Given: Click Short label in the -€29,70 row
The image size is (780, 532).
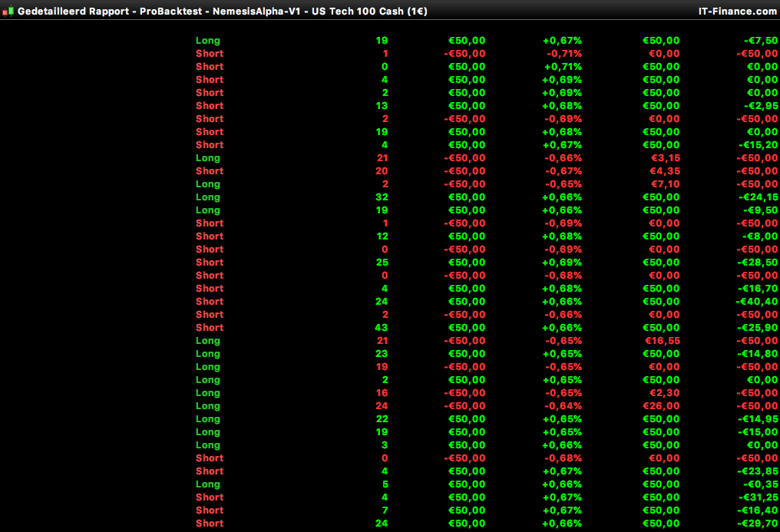Looking at the screenshot, I should point(210,524).
